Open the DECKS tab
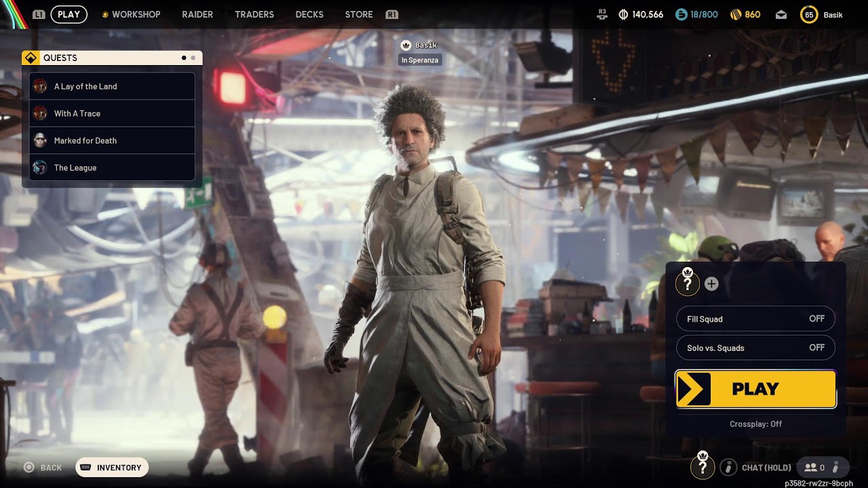Image resolution: width=868 pixels, height=488 pixels. tap(309, 14)
